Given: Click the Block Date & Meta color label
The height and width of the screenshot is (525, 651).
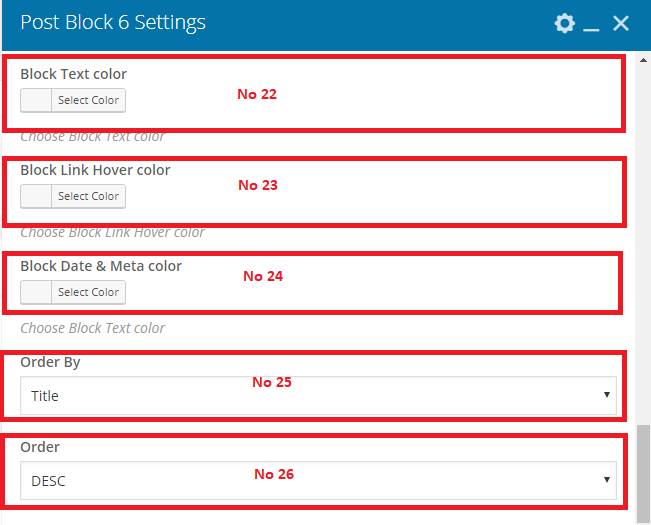Looking at the screenshot, I should click(101, 266).
